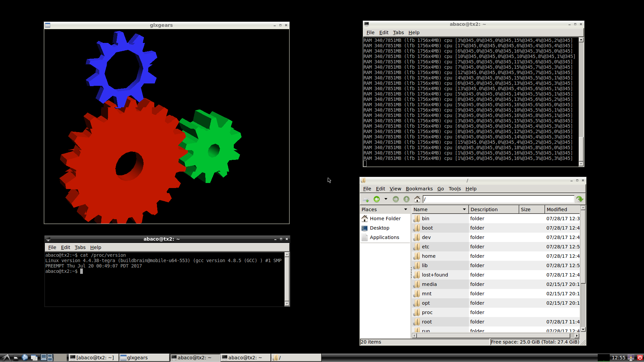
Task: Click the Help menu in file manager
Action: point(471,189)
